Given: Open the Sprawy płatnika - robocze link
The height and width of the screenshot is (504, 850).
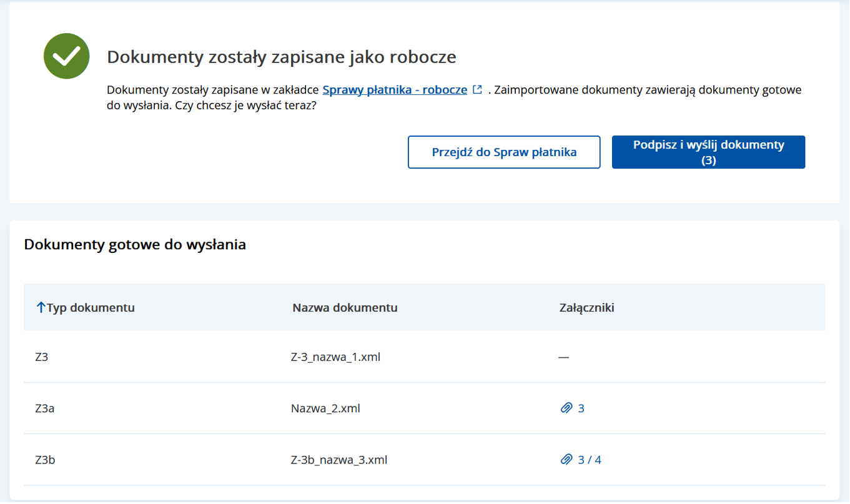Looking at the screenshot, I should (394, 89).
